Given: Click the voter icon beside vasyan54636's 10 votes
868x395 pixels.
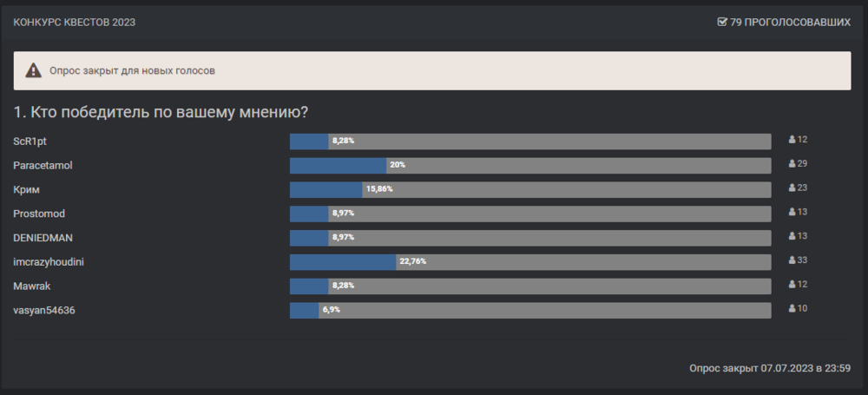Looking at the screenshot, I should tap(792, 309).
